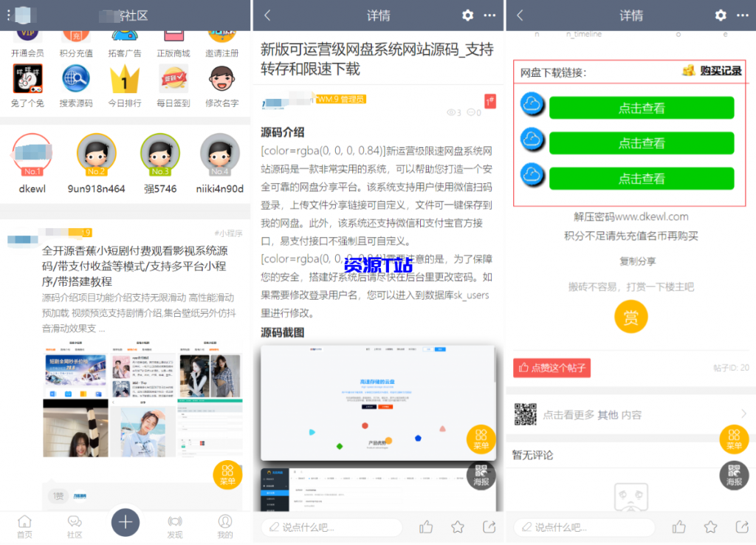The height and width of the screenshot is (545, 756).
Task: Switch to the 发现 discover tab
Action: click(175, 526)
